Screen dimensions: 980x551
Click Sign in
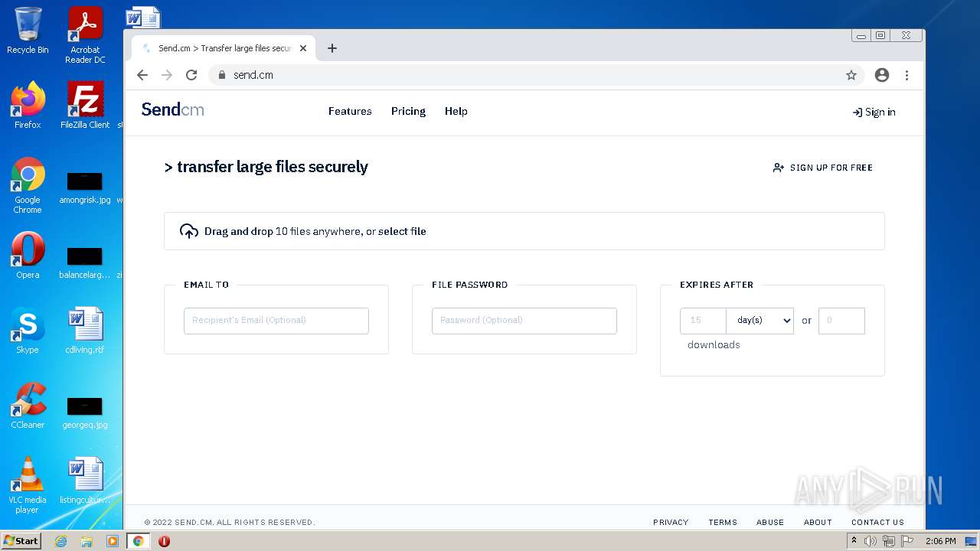click(x=874, y=112)
